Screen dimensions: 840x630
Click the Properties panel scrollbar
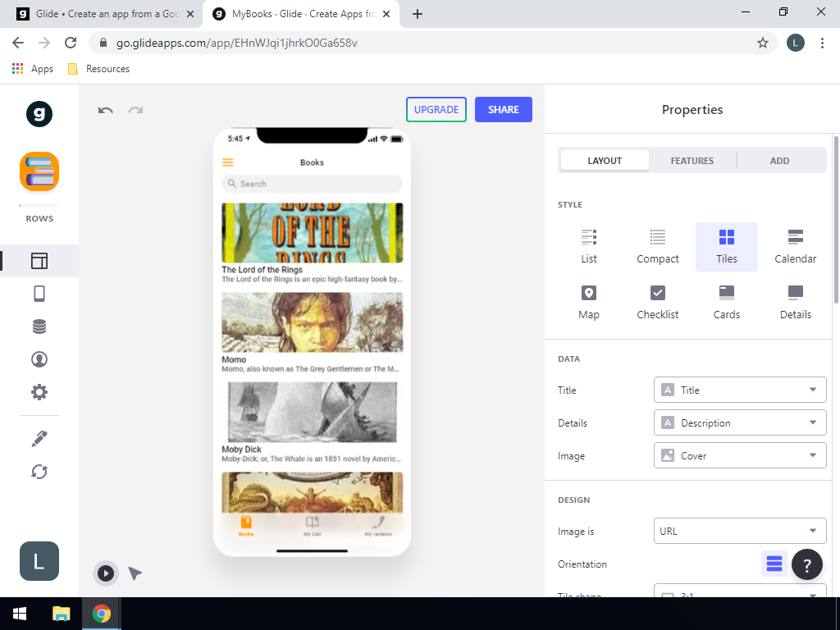pyautogui.click(x=836, y=220)
